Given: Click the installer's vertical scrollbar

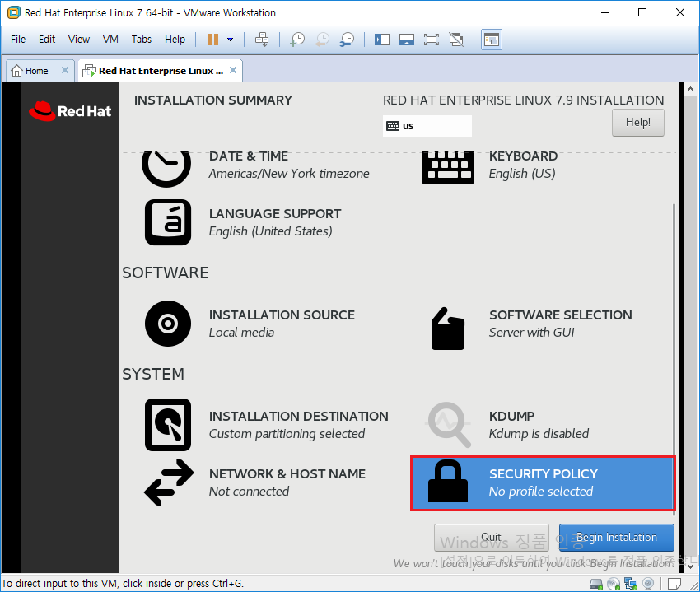Looking at the screenshot, I should [x=674, y=359].
